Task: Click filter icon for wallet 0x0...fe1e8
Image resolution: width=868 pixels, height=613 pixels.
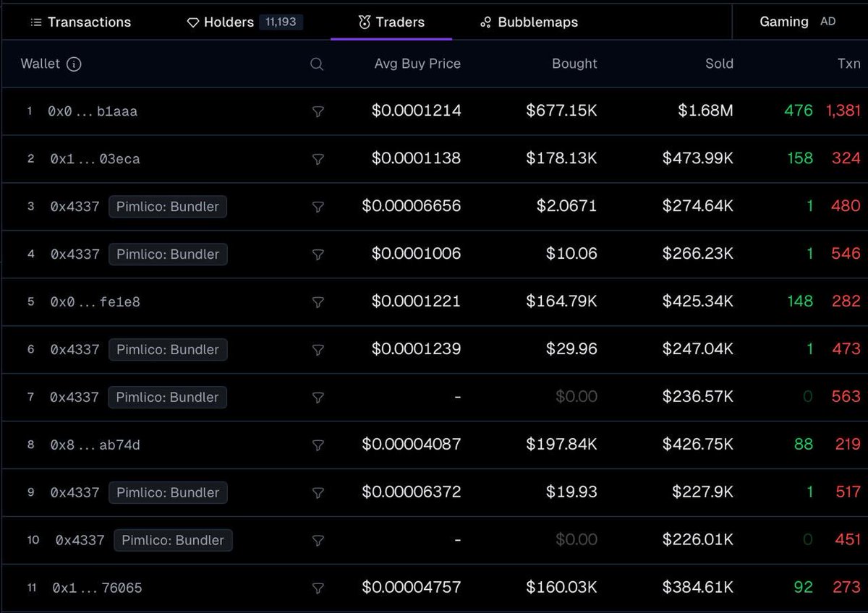Action: pos(318,302)
